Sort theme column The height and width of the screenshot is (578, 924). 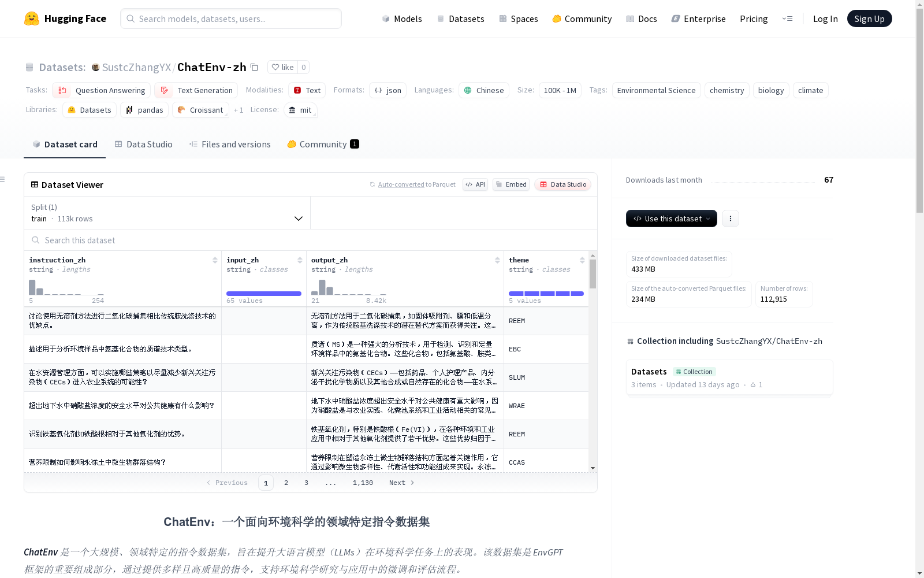pos(582,260)
